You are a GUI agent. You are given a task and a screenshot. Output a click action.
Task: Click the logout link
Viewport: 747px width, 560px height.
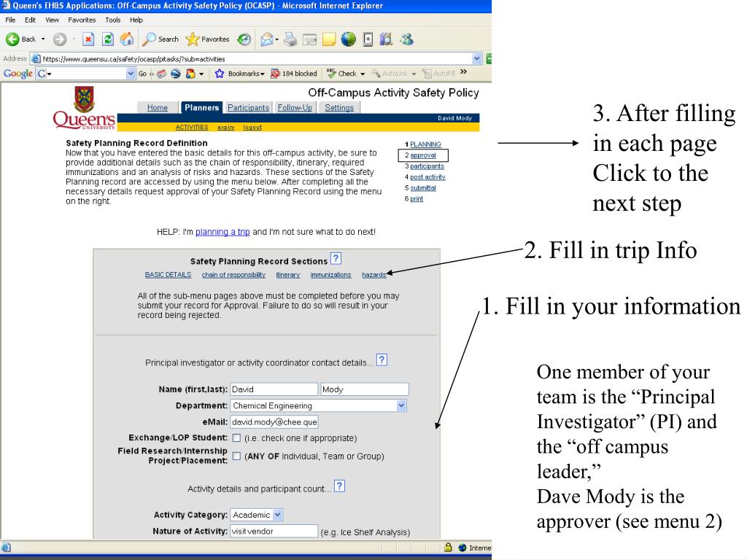(x=252, y=127)
